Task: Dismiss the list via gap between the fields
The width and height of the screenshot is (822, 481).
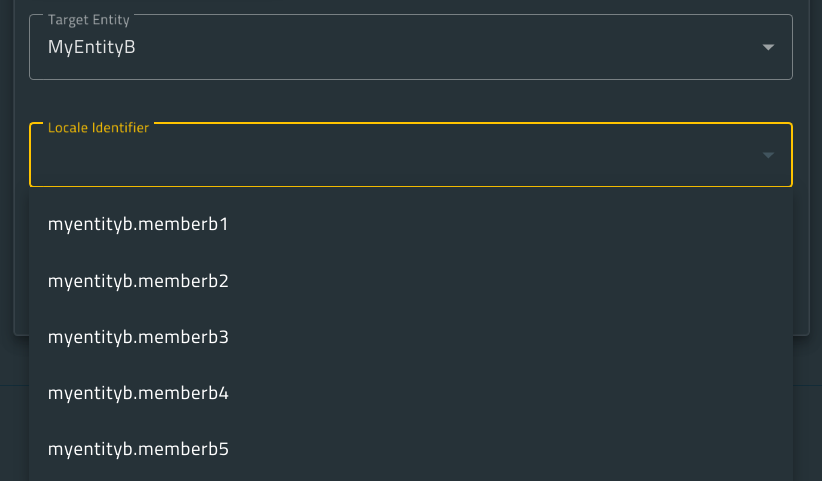Action: click(x=410, y=101)
